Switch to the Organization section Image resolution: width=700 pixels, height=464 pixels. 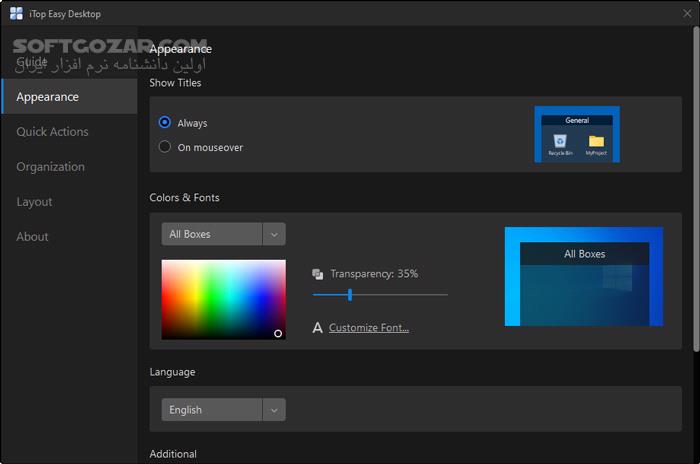pyautogui.click(x=50, y=167)
